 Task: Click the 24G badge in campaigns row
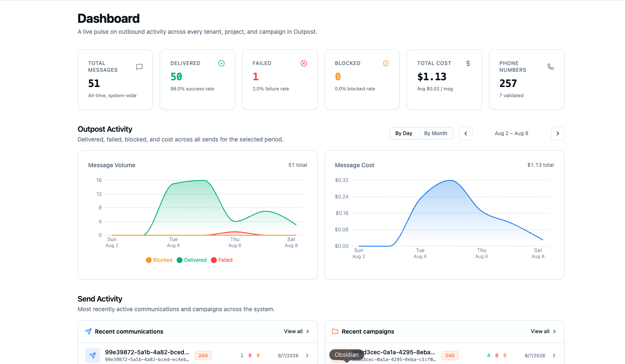click(450, 356)
